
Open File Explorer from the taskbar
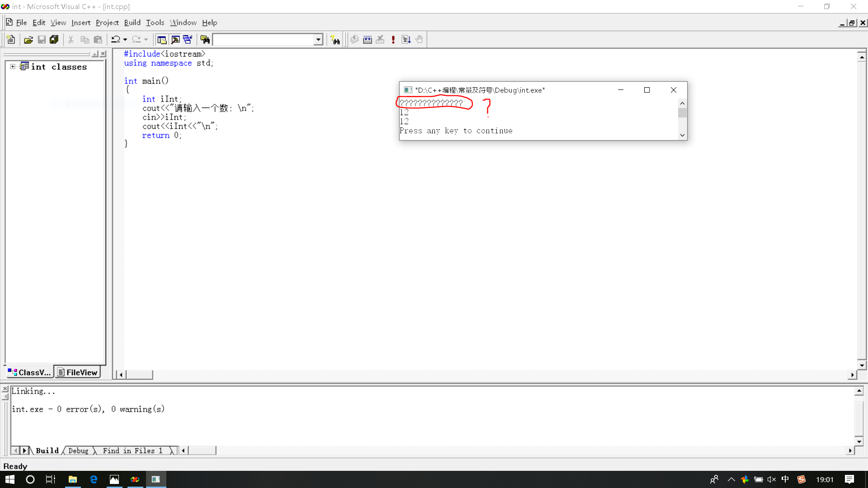[72, 479]
